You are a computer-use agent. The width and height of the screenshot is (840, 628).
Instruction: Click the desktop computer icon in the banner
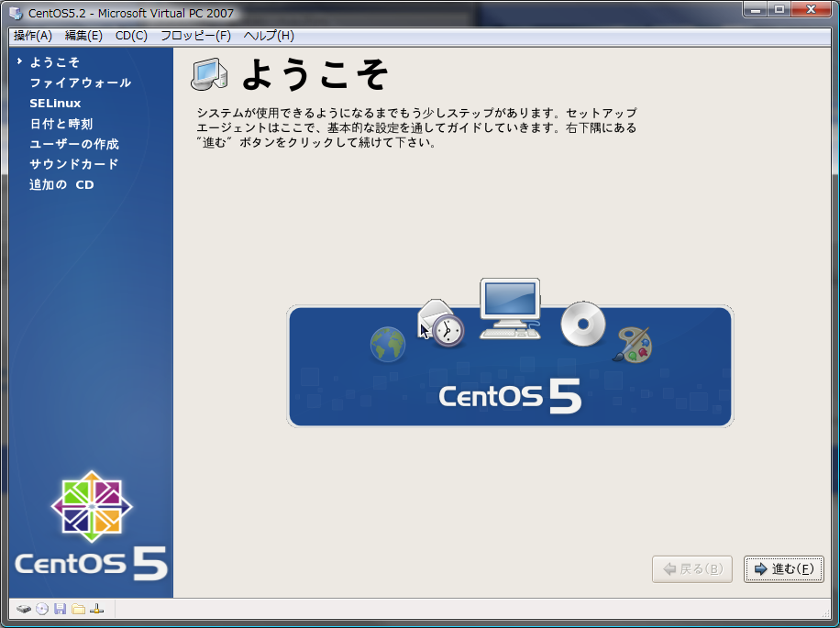[x=510, y=308]
